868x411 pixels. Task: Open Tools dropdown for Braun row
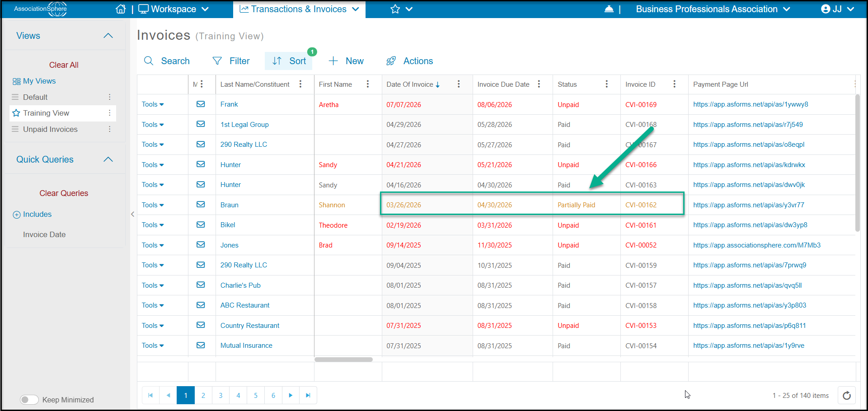153,205
